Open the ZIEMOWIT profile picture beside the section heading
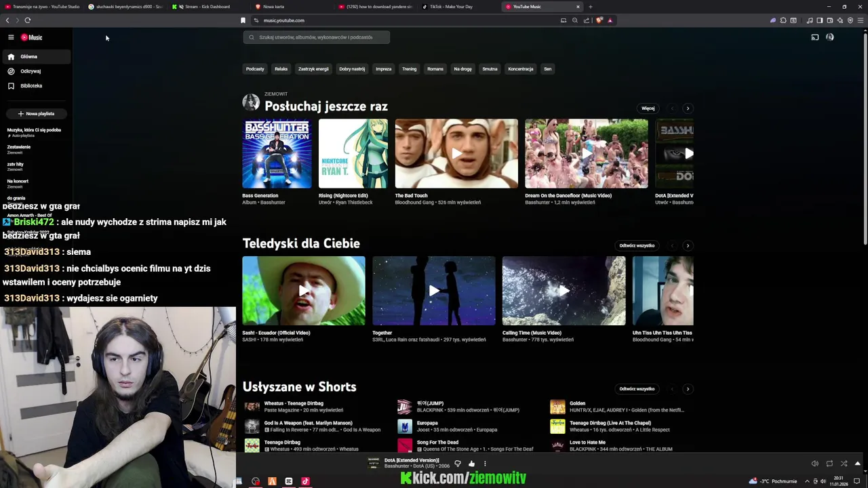This screenshot has height=488, width=868. pos(251,102)
